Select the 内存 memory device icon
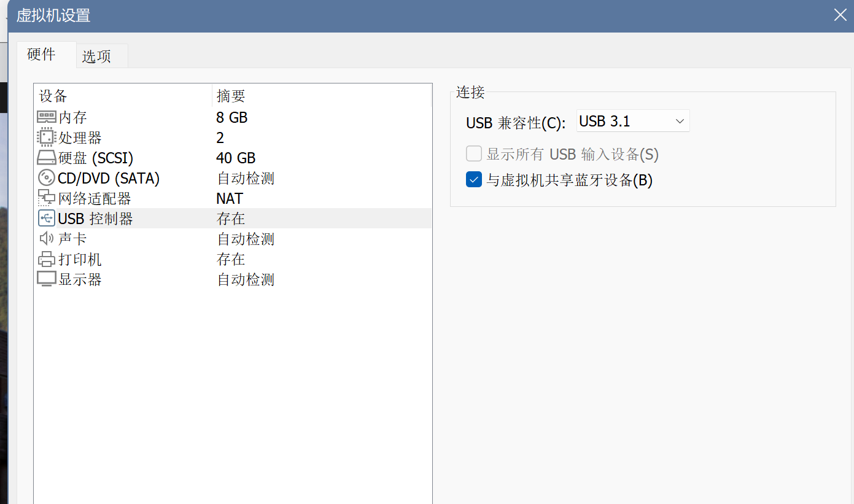Image resolution: width=854 pixels, height=504 pixels. [46, 117]
